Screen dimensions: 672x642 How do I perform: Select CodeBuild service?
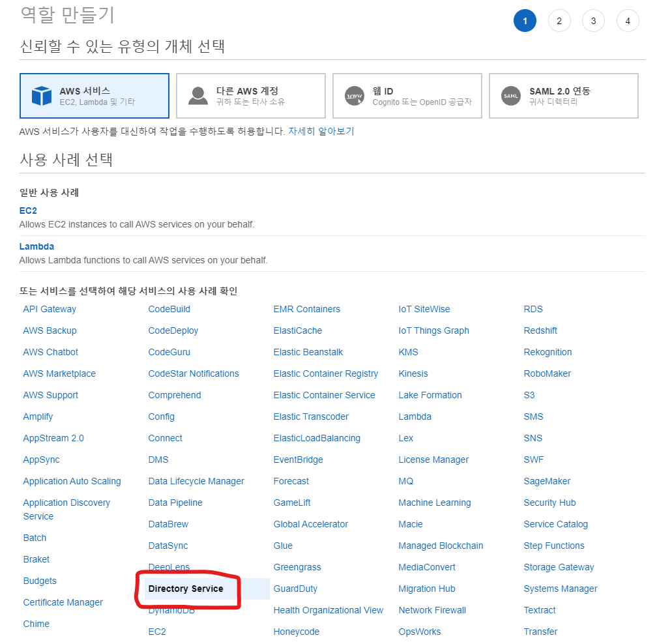click(169, 309)
